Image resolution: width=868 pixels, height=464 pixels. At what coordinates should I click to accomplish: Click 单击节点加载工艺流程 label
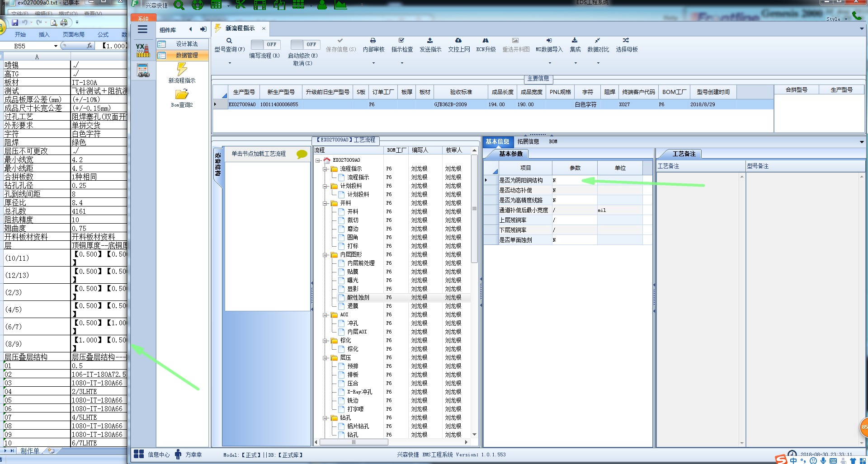point(259,154)
